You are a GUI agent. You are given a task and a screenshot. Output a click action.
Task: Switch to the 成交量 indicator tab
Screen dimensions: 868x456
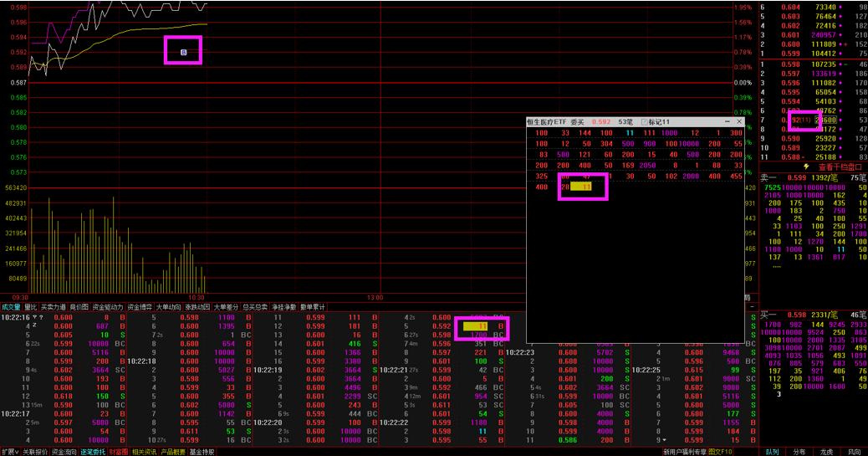11,307
